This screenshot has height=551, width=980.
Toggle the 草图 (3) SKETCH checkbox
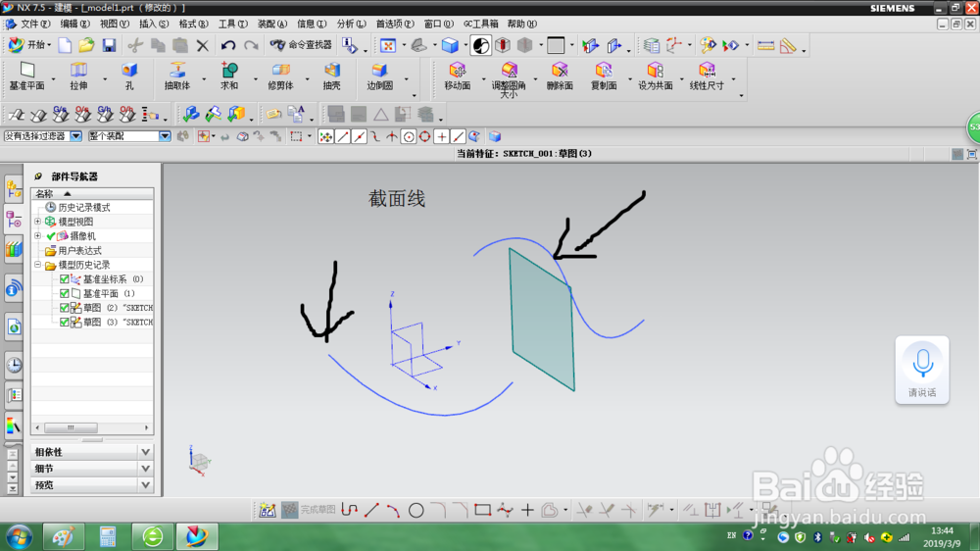[65, 323]
